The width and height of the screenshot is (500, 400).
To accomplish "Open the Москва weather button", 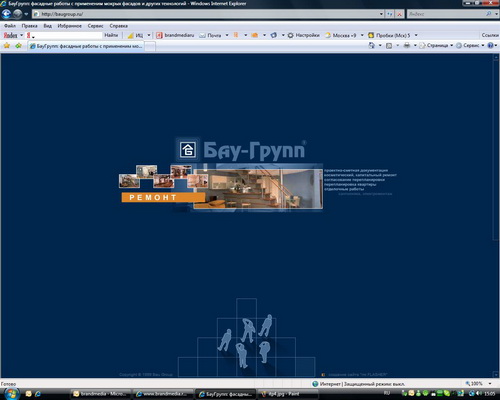I will (341, 35).
